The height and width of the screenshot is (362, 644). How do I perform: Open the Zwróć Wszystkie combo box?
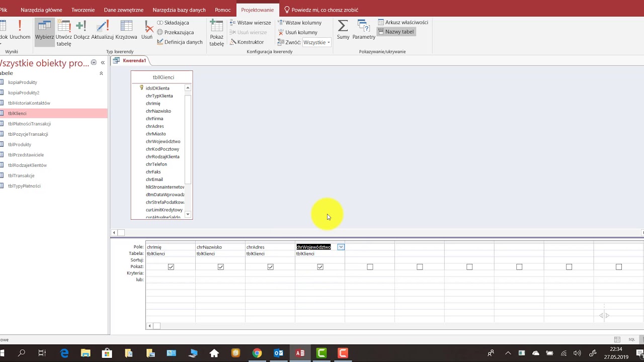point(317,42)
